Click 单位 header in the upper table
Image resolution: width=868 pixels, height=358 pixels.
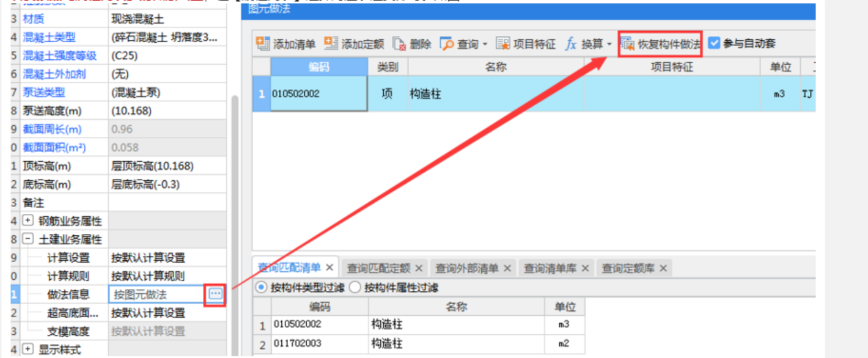pos(780,67)
